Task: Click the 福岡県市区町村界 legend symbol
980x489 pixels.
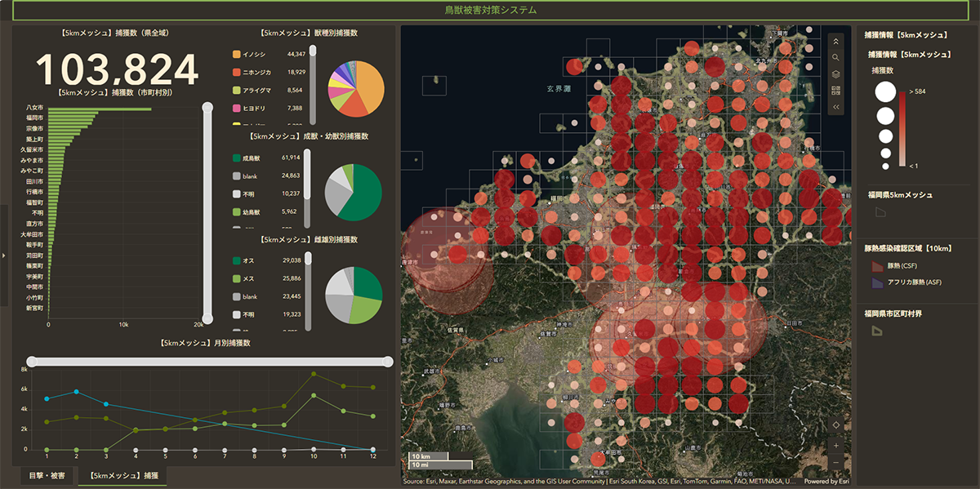Action: click(876, 331)
